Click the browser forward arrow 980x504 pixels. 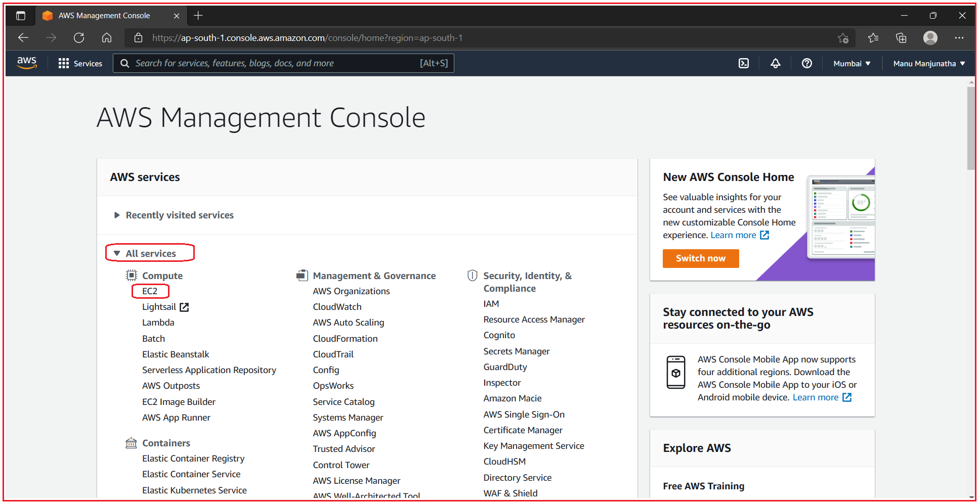point(51,37)
